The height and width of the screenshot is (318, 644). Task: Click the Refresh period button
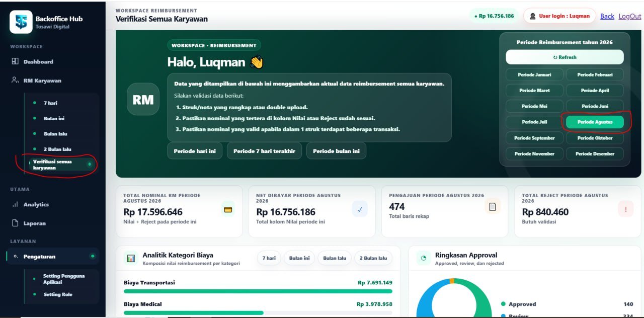tap(565, 57)
